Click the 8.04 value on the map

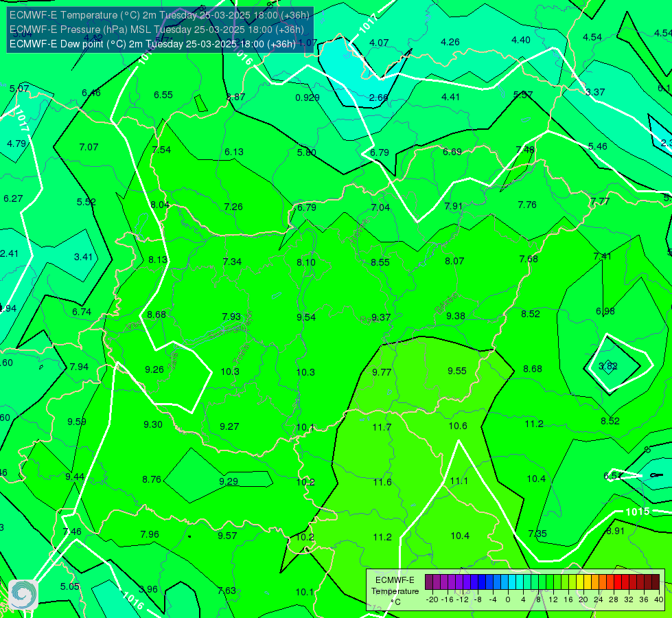(160, 205)
